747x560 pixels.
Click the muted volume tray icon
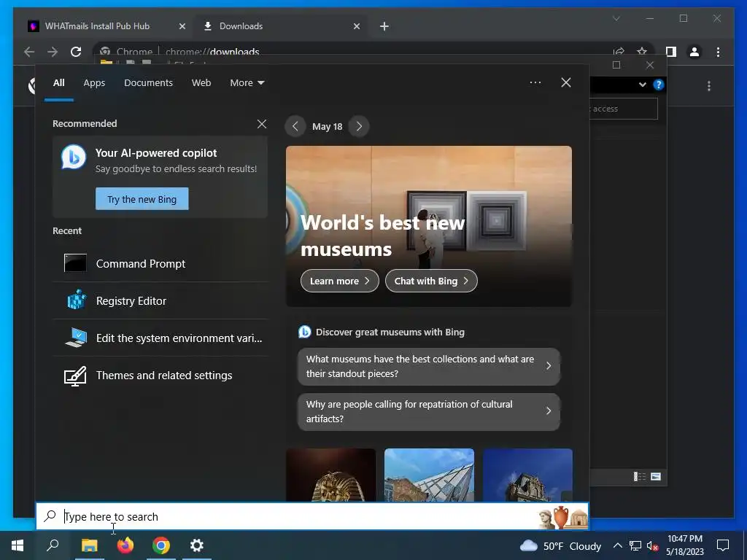click(x=652, y=545)
